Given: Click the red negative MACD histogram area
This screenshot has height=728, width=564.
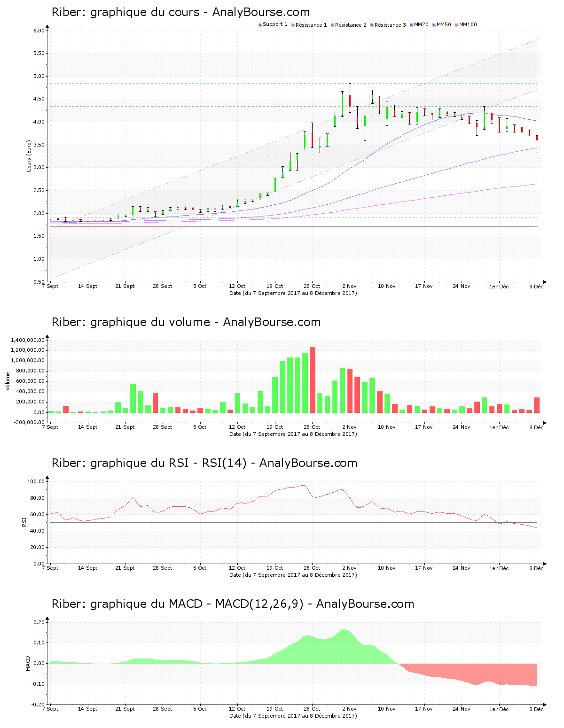Looking at the screenshot, I should click(470, 673).
